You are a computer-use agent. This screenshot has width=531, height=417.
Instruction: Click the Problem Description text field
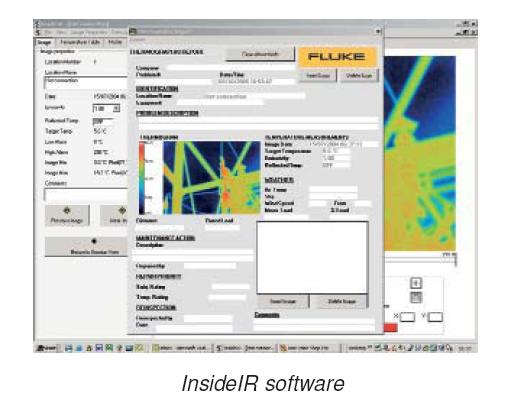point(258,123)
